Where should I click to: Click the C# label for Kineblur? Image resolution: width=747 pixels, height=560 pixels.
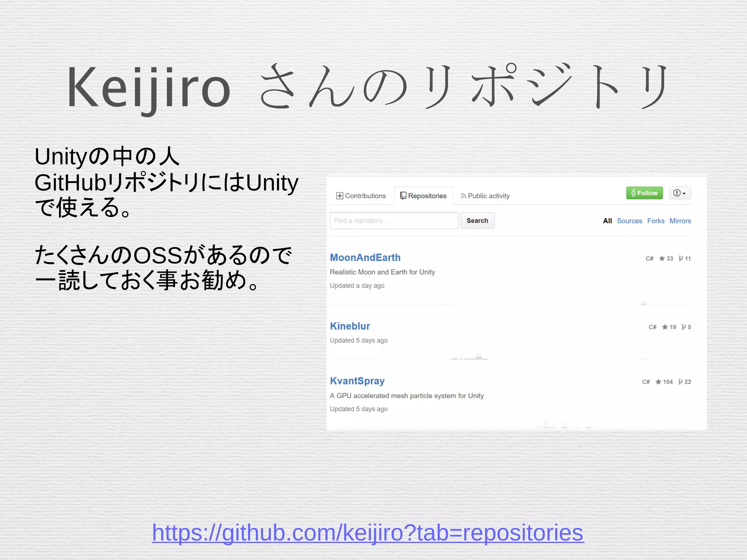652,327
